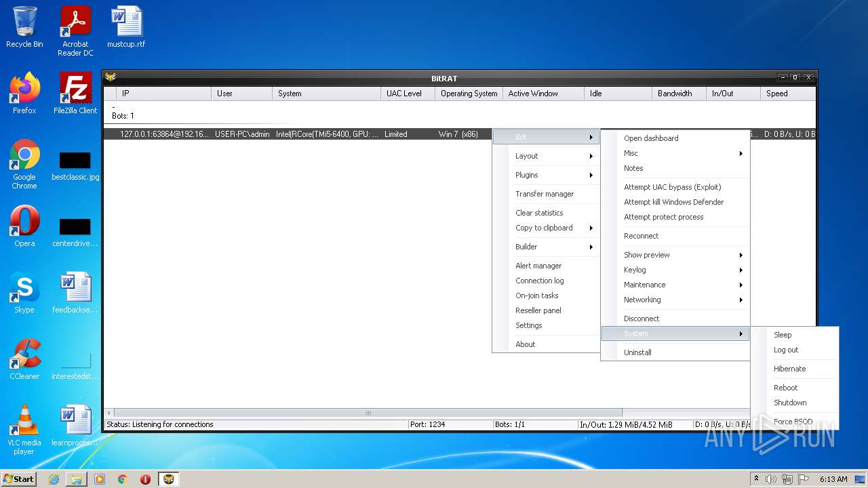Launch Firefox from desktop shortcut
This screenshot has width=868, height=488.
[24, 94]
